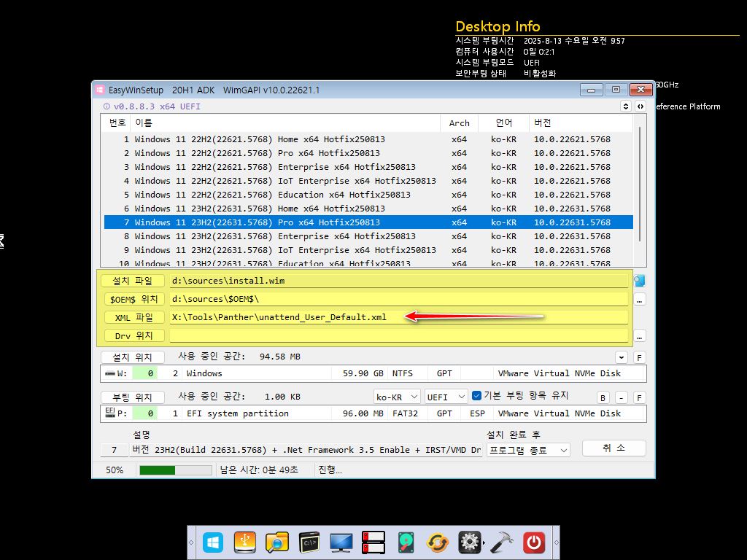This screenshot has height=560, width=747.
Task: Click the XML 파일 button
Action: 133,318
